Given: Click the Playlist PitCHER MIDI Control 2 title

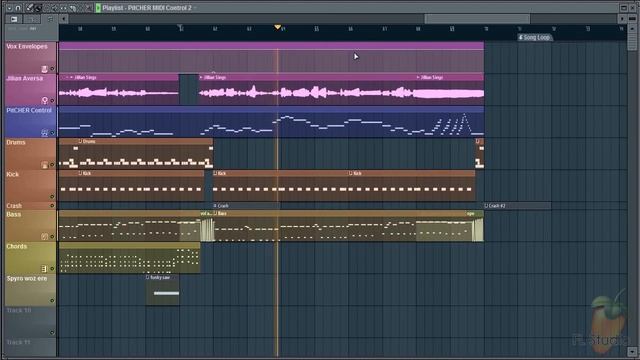Looking at the screenshot, I should tap(147, 8).
